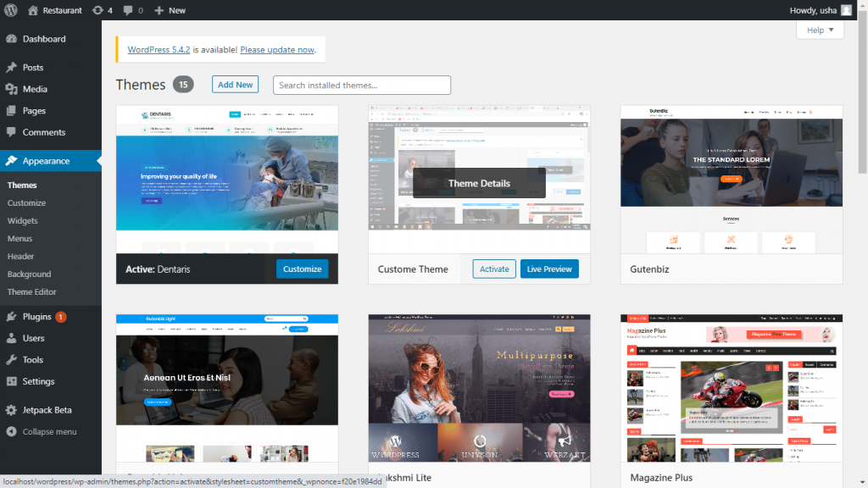This screenshot has width=868, height=488.
Task: Go to Media in sidebar
Action: pyautogui.click(x=35, y=89)
